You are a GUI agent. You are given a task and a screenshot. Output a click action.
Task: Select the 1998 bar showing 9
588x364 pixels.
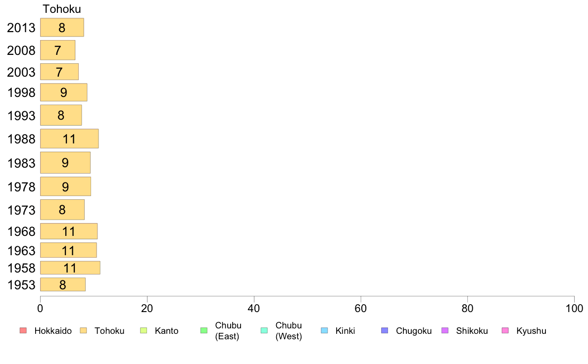coord(64,92)
